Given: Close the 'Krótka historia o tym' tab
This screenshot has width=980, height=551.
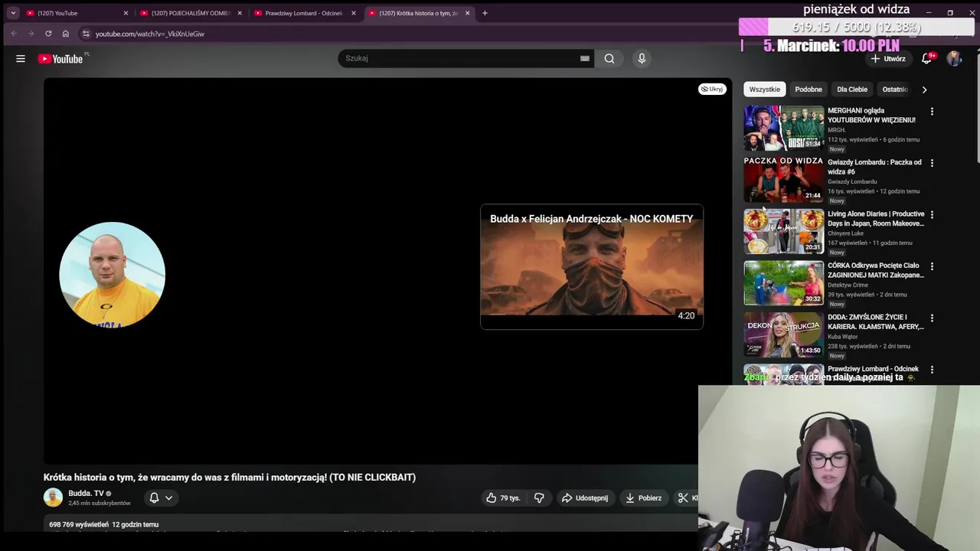Looking at the screenshot, I should pos(467,13).
